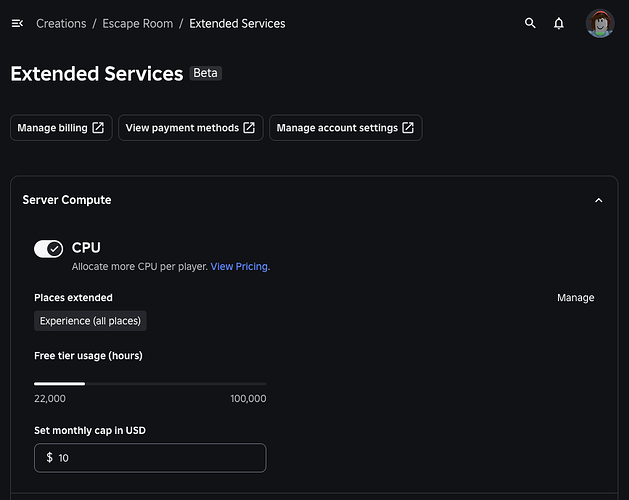The height and width of the screenshot is (500, 629).
Task: Open the View Pricing link
Action: 239,266
